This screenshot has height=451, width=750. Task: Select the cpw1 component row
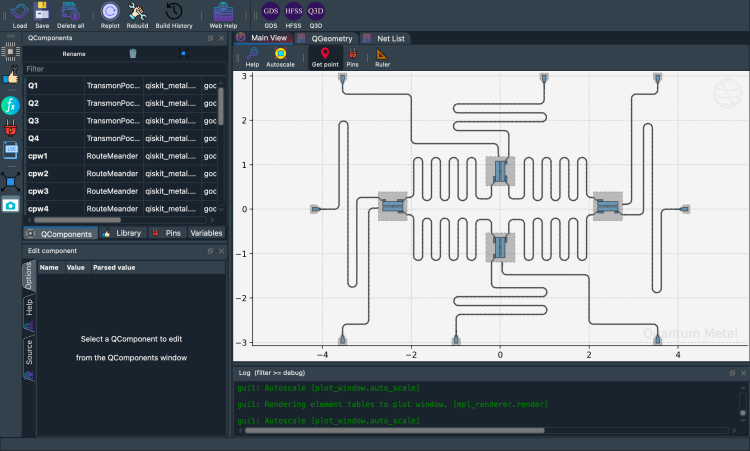point(123,156)
